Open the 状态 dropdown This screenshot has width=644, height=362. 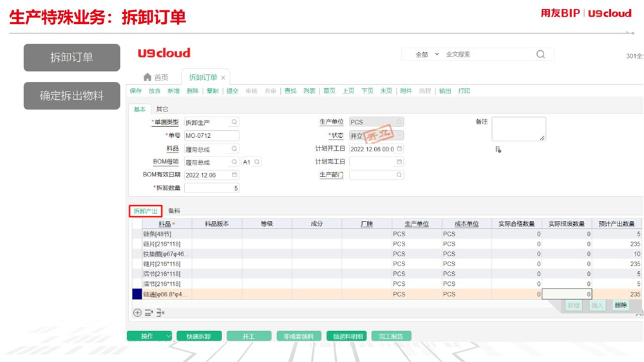point(400,135)
